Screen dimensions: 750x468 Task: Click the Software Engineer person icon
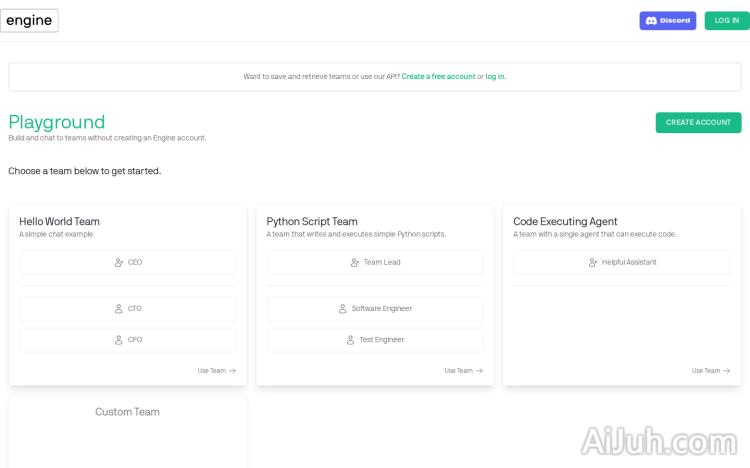click(343, 309)
